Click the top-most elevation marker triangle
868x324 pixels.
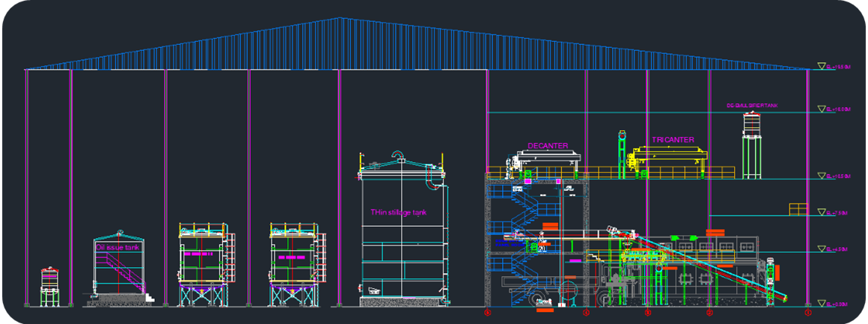822,67
